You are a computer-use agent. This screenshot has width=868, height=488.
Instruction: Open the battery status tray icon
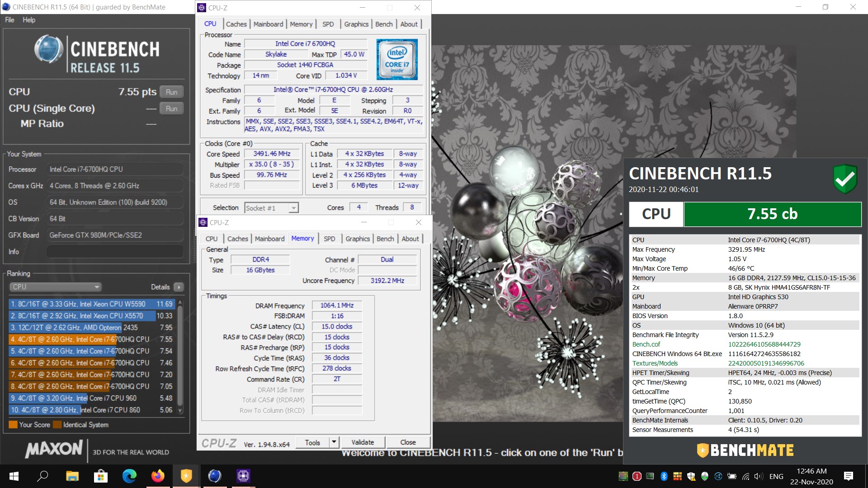(732, 476)
